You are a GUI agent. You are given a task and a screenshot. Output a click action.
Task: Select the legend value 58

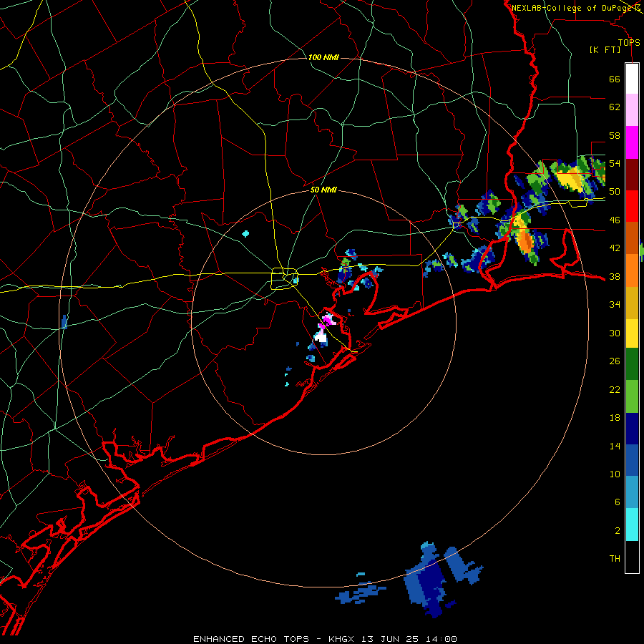point(615,135)
